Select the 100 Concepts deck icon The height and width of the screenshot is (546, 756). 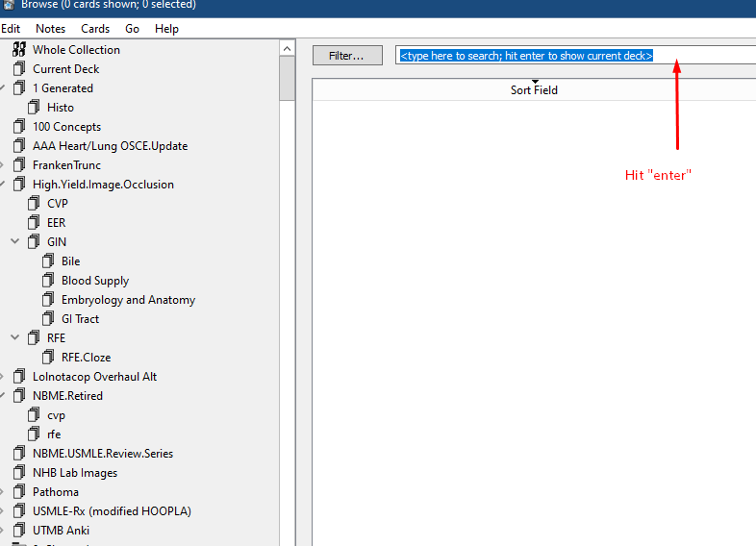click(19, 126)
